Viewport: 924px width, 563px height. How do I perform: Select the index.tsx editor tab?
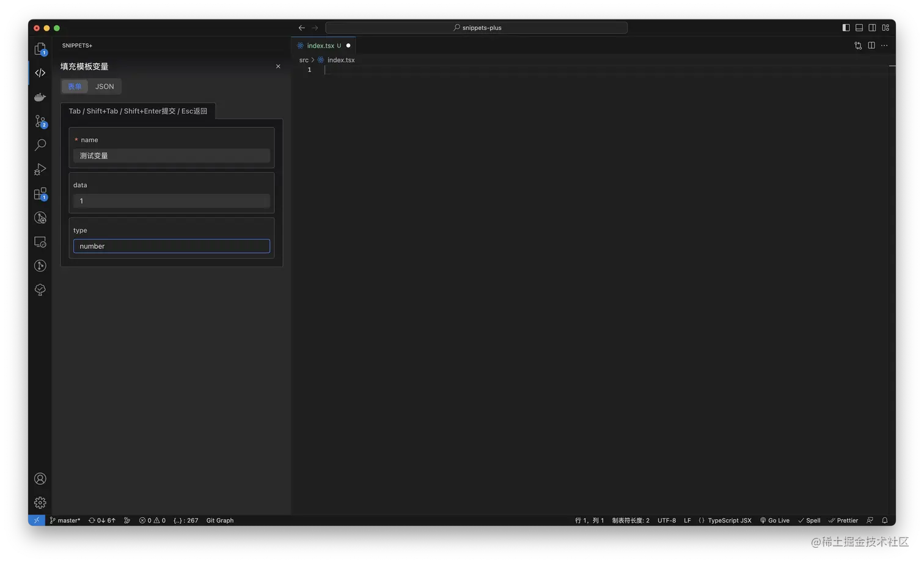click(x=323, y=45)
